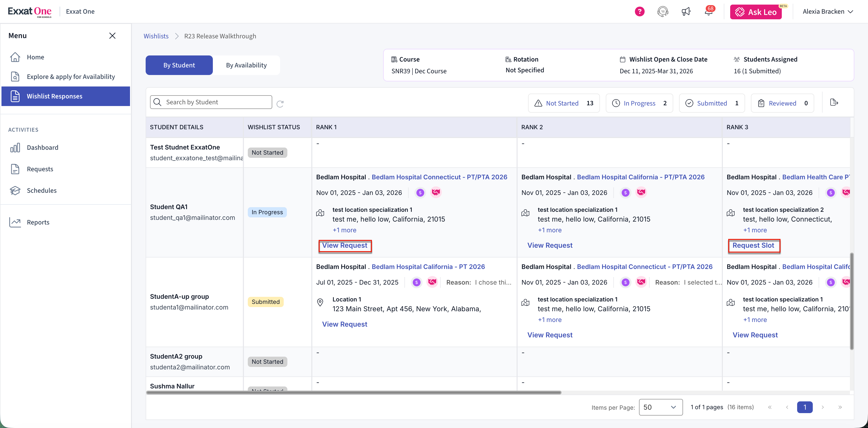Screen dimensions: 868x428
Task: Expand the Alexia Bracken user menu
Action: click(x=827, y=11)
